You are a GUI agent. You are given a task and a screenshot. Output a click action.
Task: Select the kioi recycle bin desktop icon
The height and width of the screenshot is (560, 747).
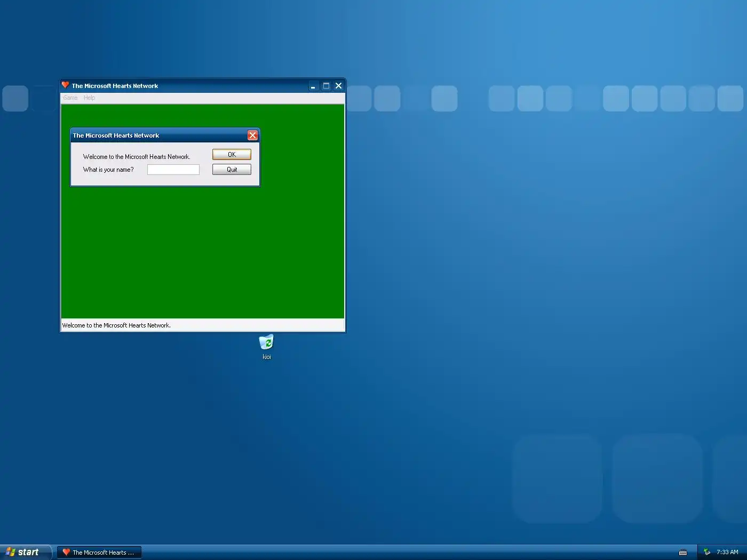pyautogui.click(x=266, y=347)
